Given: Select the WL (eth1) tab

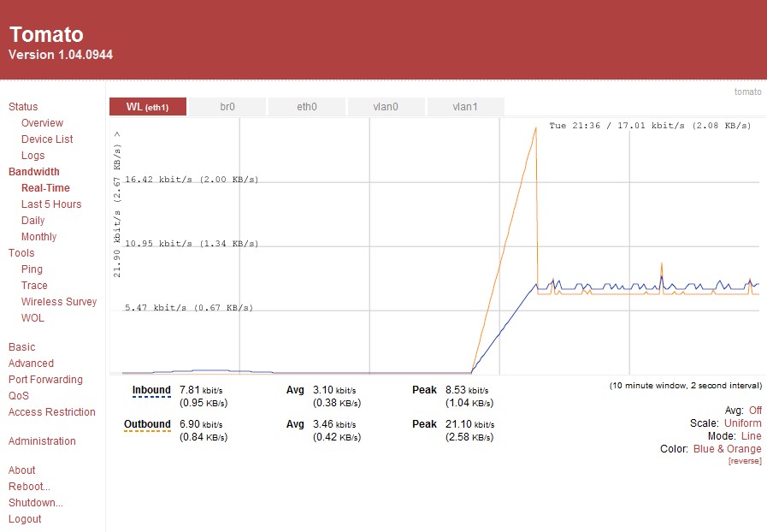Looking at the screenshot, I should click(147, 107).
